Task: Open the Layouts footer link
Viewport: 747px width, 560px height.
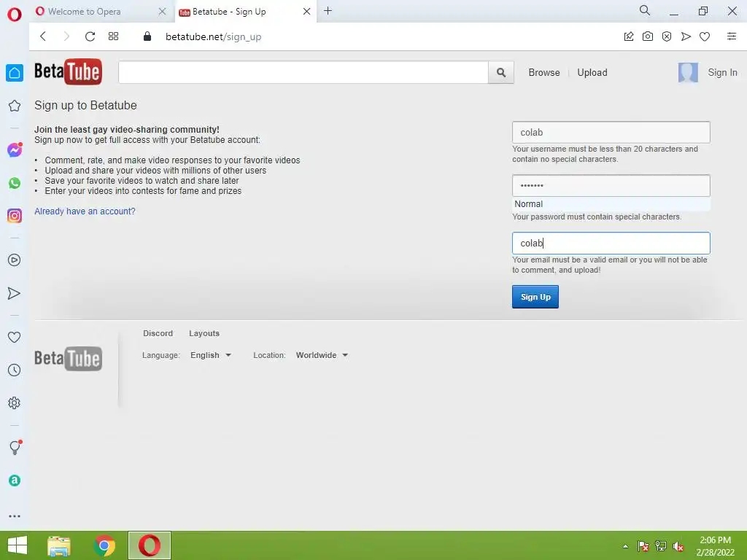Action: click(x=204, y=333)
